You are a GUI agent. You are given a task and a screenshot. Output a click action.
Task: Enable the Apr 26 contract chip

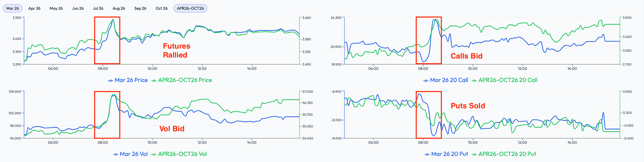click(x=34, y=8)
